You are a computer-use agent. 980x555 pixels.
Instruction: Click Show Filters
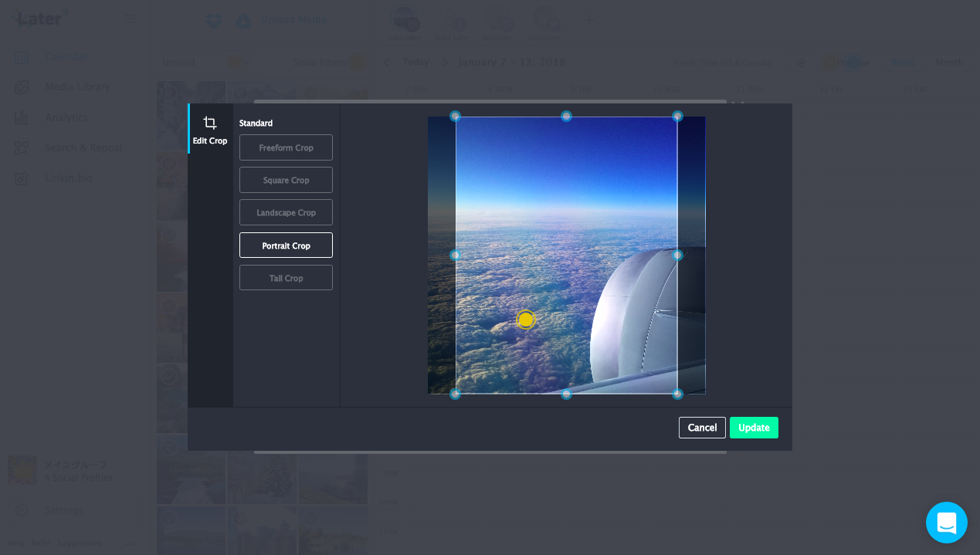320,63
